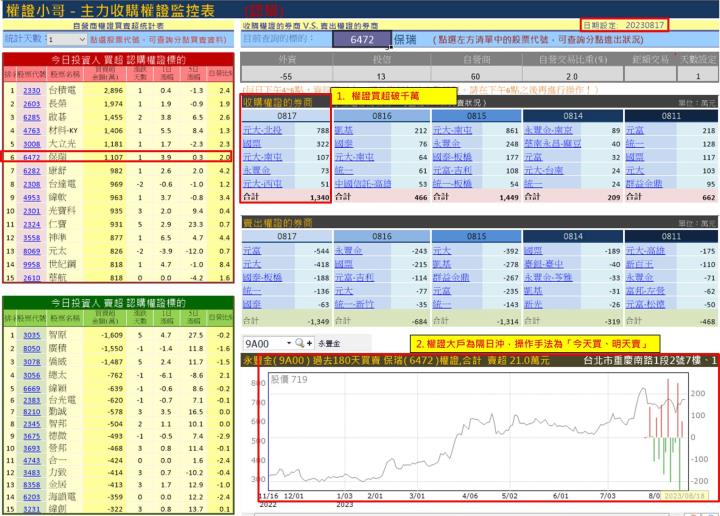
Task: Open stock code link 8050 in sell list
Action: point(32,349)
